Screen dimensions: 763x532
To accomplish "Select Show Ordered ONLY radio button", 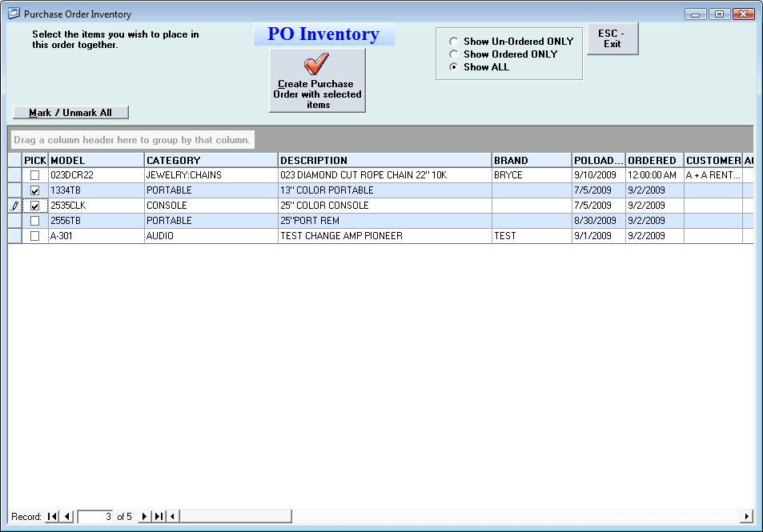I will (x=455, y=54).
